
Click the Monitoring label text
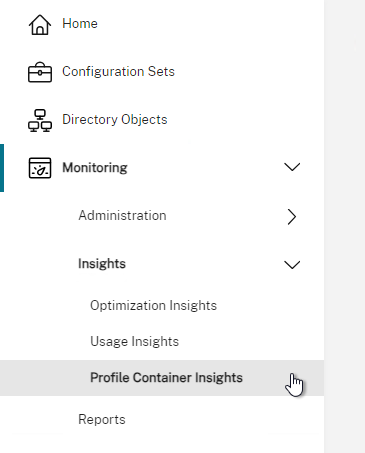click(x=95, y=167)
